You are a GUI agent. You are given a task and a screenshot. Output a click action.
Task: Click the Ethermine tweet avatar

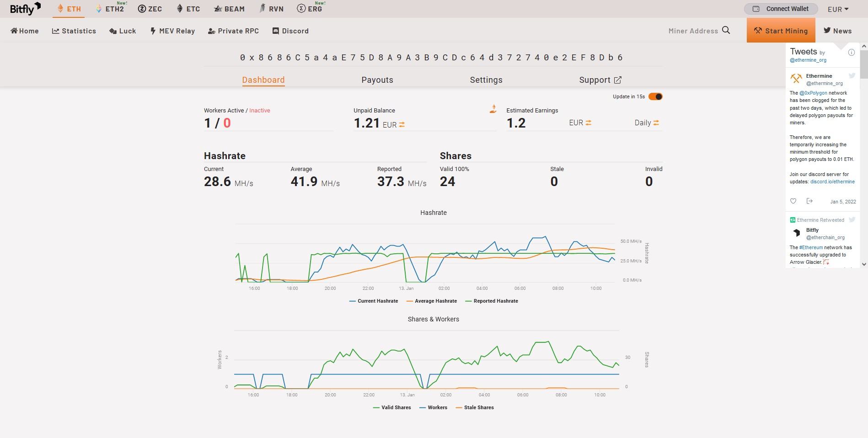point(796,79)
